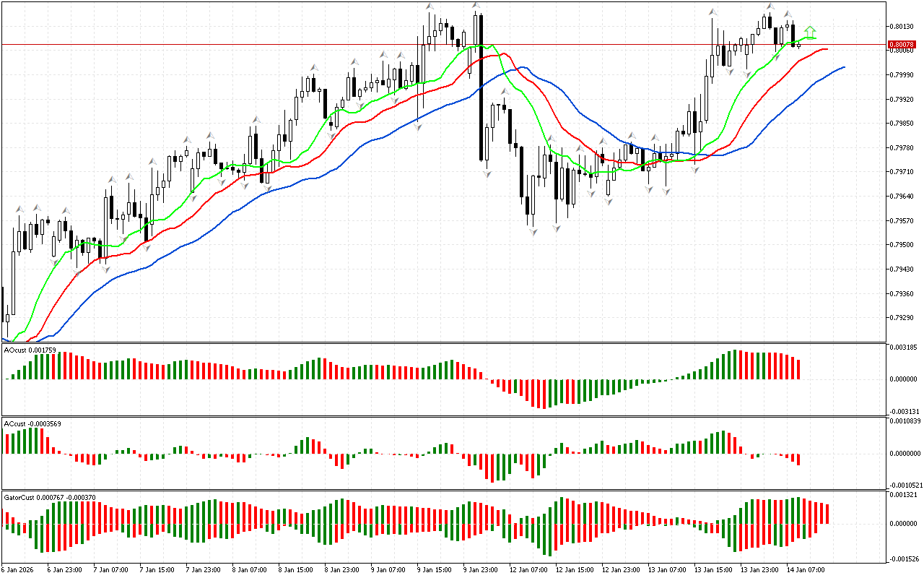Click the '9 Jan 23:00' time axis label
Image resolution: width=924 pixels, height=578 pixels.
pyautogui.click(x=479, y=569)
